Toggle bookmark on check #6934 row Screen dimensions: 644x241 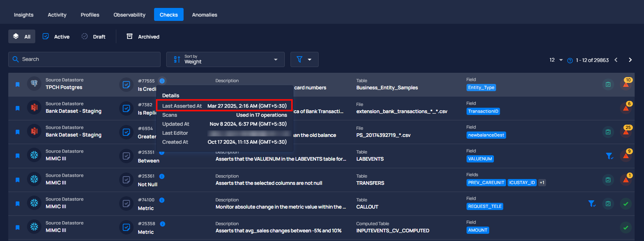17,132
